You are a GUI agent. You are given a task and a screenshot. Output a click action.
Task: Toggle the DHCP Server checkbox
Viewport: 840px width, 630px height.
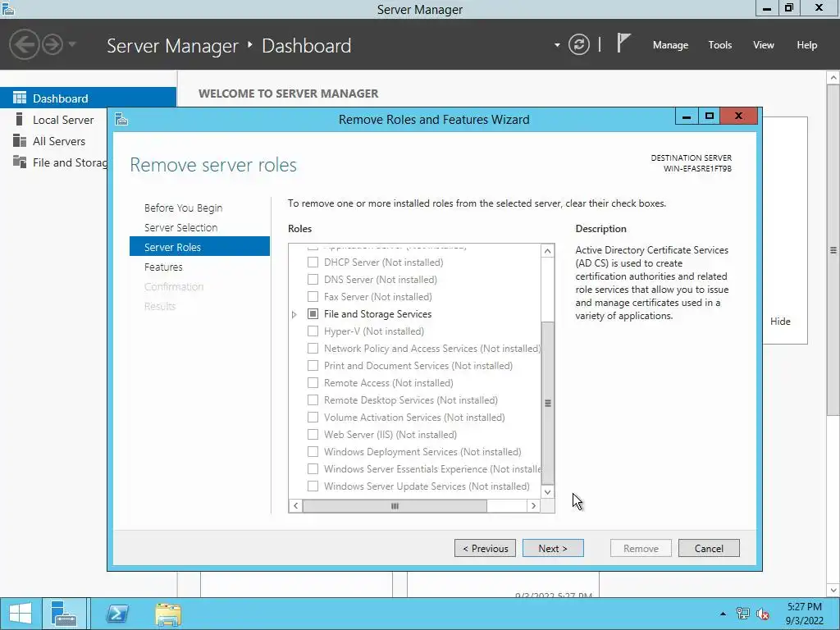point(313,262)
